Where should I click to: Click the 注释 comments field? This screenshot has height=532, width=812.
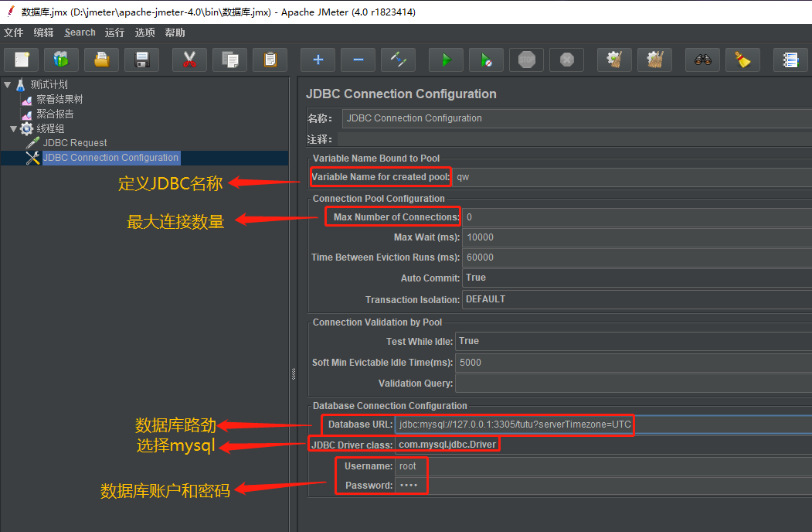[x=575, y=139]
